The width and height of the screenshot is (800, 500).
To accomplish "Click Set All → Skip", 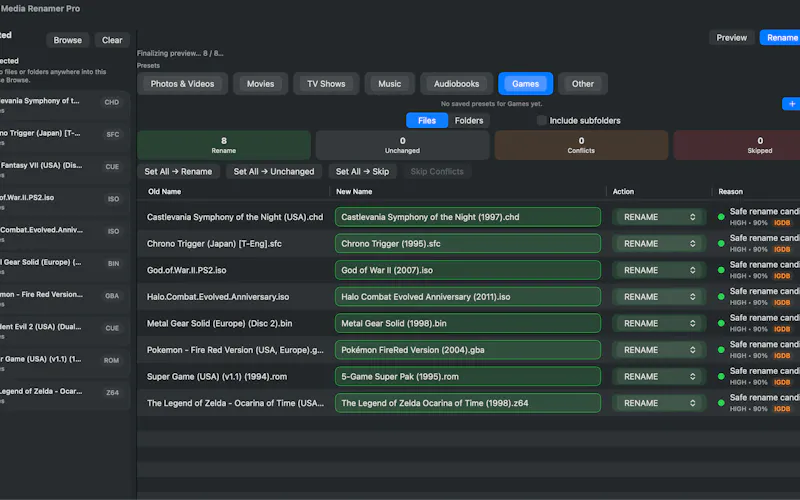I will pyautogui.click(x=362, y=171).
